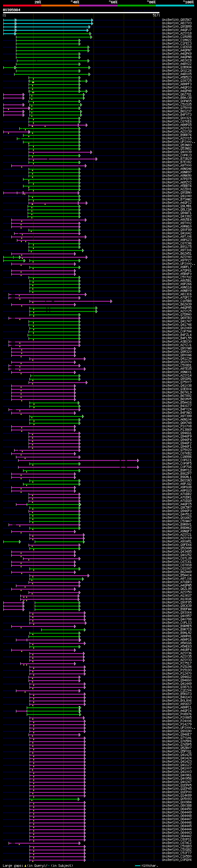Image resolution: width=197 pixels, height=868 pixels.
Task: Select the UniRef100_B9MT12 label
Action: (177, 470)
